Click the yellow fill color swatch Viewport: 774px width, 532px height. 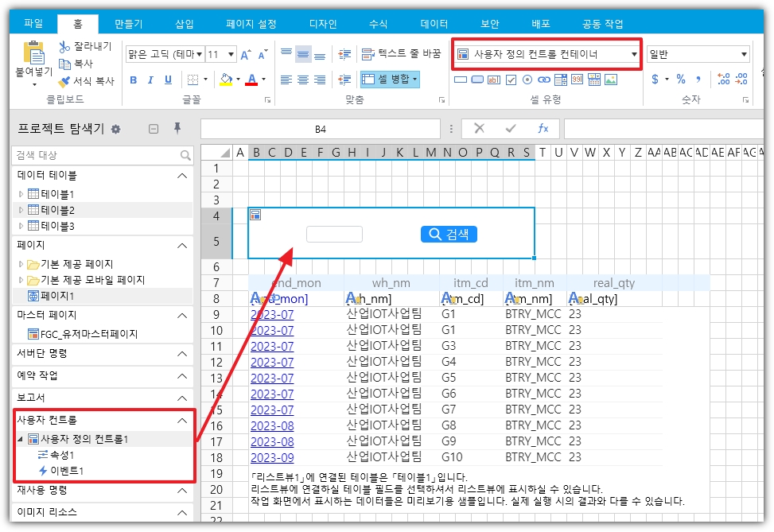click(x=226, y=80)
